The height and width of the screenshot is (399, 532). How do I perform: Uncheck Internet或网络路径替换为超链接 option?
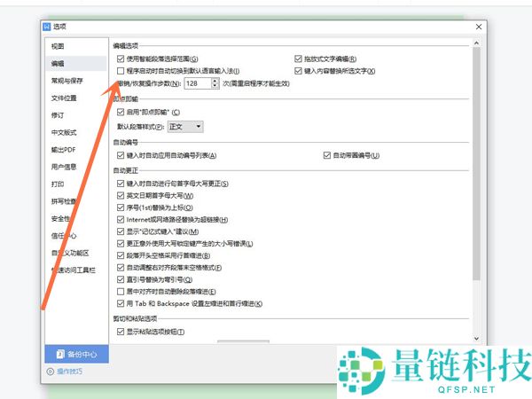click(x=121, y=219)
